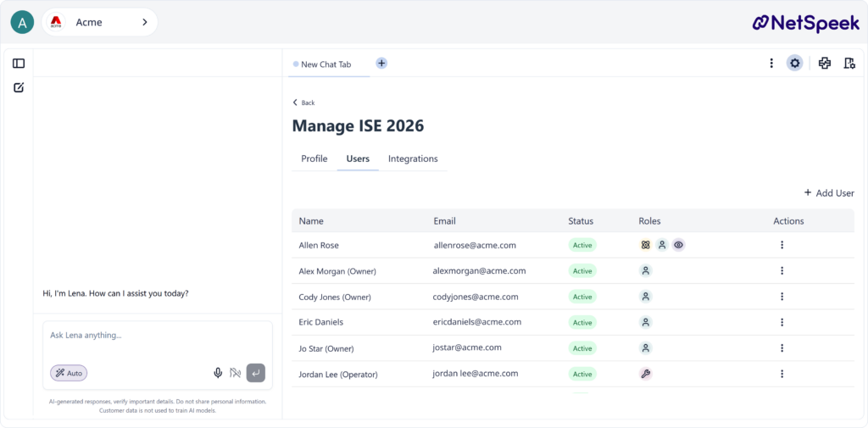868x428 pixels.
Task: Switch to the Integrations tab
Action: pos(413,158)
